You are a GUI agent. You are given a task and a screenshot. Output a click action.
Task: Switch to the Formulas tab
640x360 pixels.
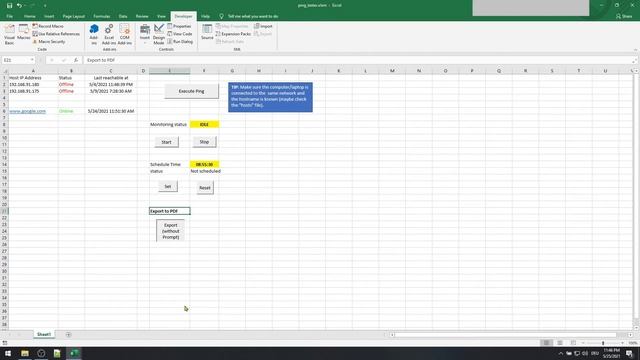(x=102, y=16)
